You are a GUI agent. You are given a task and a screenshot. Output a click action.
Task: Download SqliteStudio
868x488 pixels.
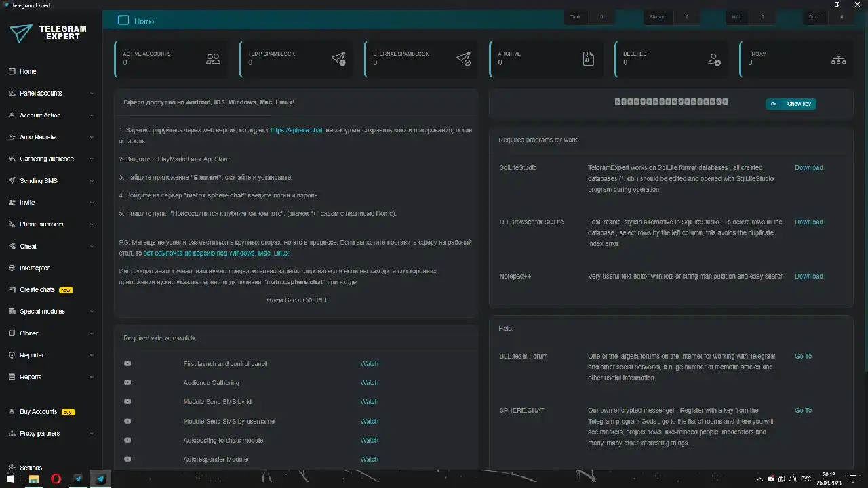click(x=808, y=167)
